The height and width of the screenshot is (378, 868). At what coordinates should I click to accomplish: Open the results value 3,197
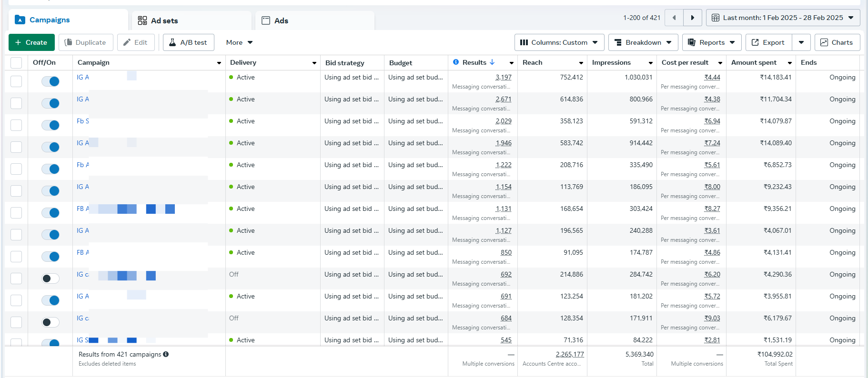tap(504, 77)
